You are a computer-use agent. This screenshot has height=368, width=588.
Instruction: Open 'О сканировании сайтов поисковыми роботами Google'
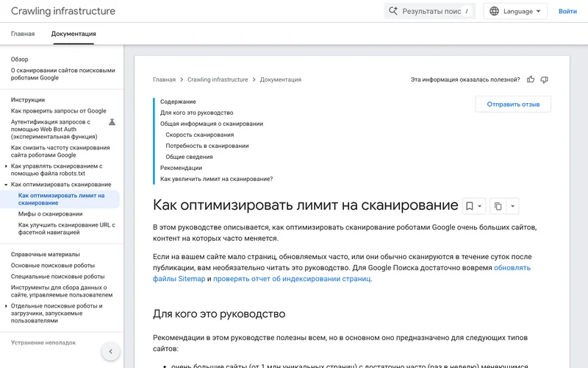click(63, 74)
